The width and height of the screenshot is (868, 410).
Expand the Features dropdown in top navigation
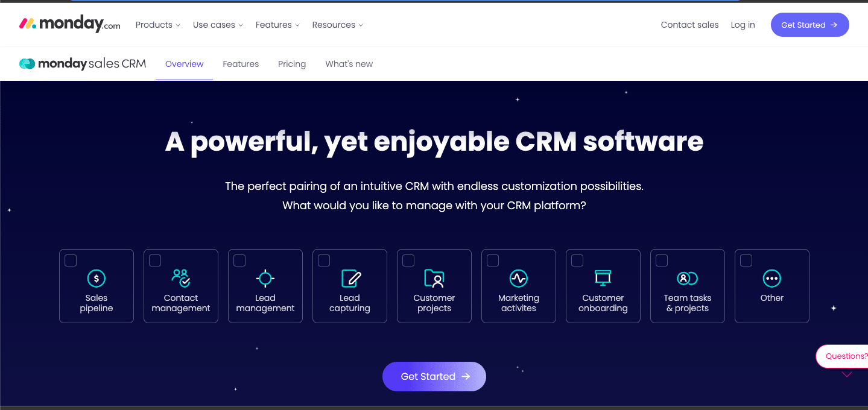point(277,25)
